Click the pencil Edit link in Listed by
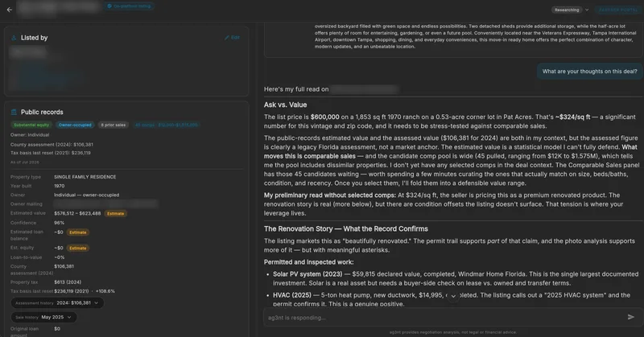Image resolution: width=644 pixels, height=337 pixels. point(232,37)
